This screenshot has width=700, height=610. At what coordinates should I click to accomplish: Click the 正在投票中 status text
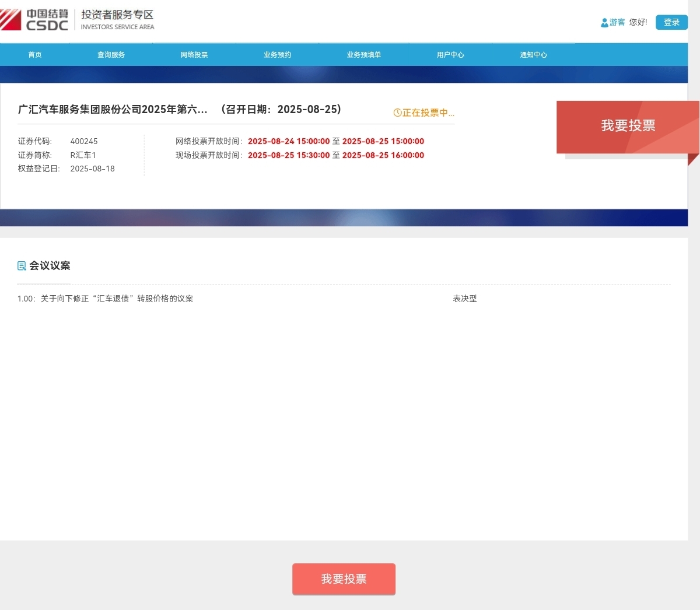(428, 113)
